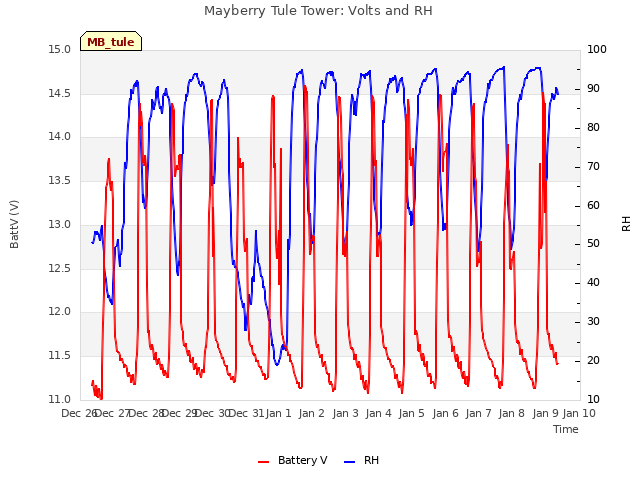Click the 11.0 left axis value
The width and height of the screenshot is (640, 480).
(60, 399)
